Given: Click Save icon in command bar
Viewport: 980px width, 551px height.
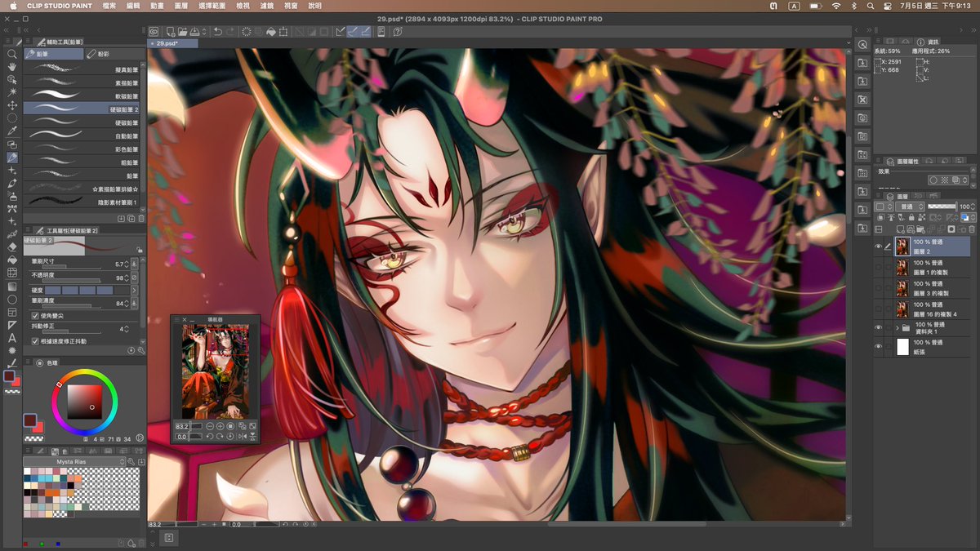Looking at the screenshot, I should [196, 32].
